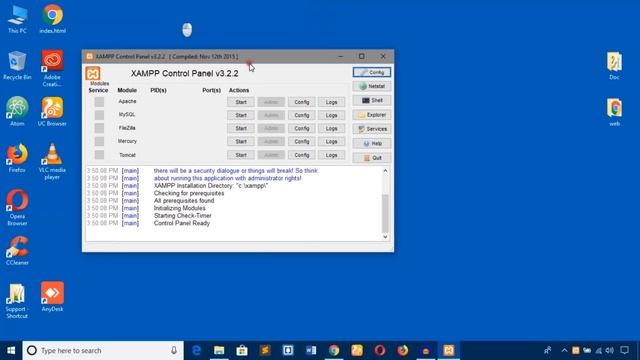This screenshot has height=360, width=640.
Task: View Logs for FileZilla module
Action: pyautogui.click(x=331, y=128)
